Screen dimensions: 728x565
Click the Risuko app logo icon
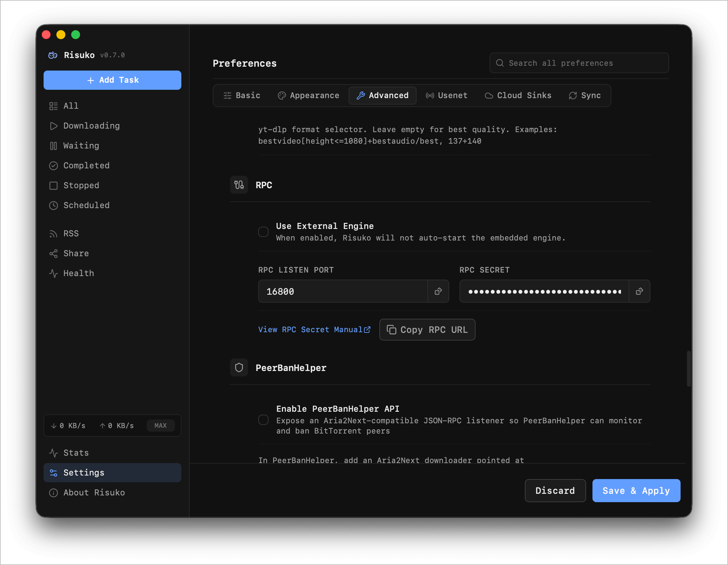[53, 55]
